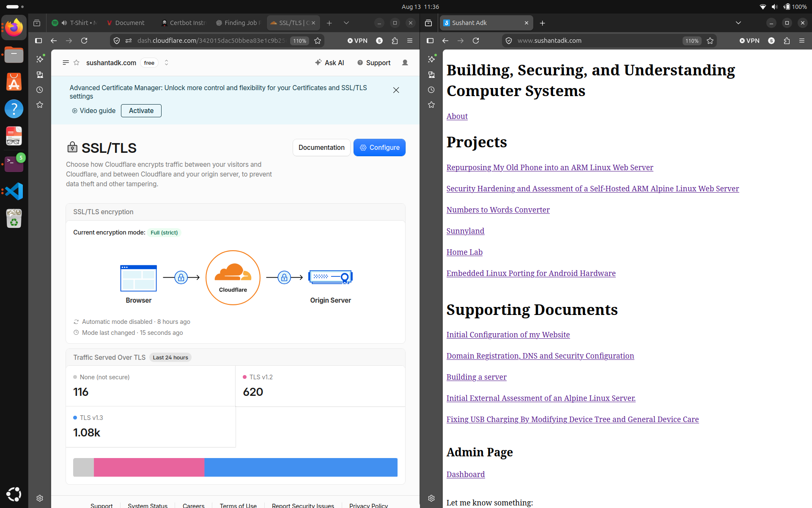
Task: Reload the Cloudflare dashboard page
Action: pyautogui.click(x=84, y=41)
